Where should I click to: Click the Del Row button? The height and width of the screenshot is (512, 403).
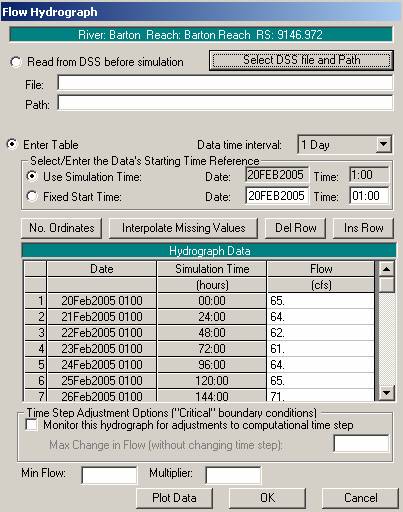[x=295, y=228]
